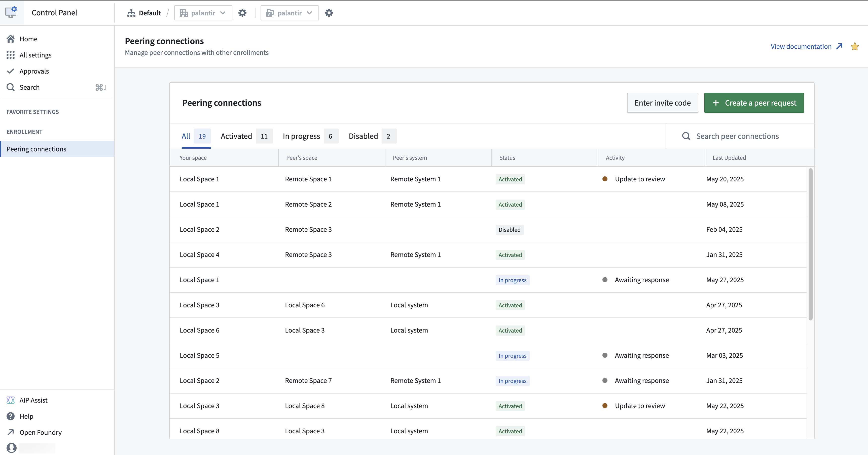Click the Help icon
Viewport: 868px width, 455px height.
11,416
